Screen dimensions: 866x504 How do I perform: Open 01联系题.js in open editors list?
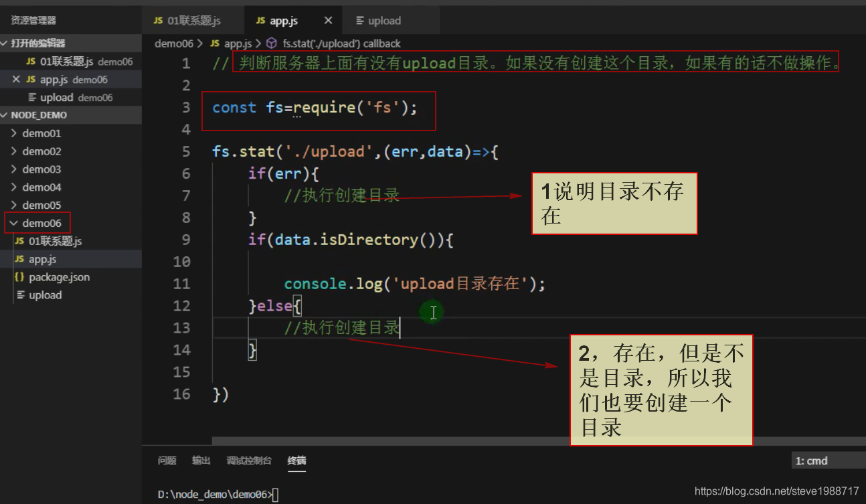71,61
